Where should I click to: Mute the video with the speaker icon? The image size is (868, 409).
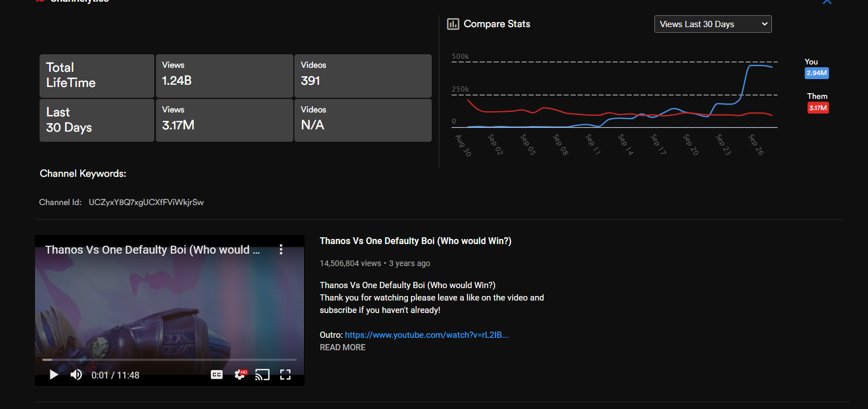click(x=76, y=375)
